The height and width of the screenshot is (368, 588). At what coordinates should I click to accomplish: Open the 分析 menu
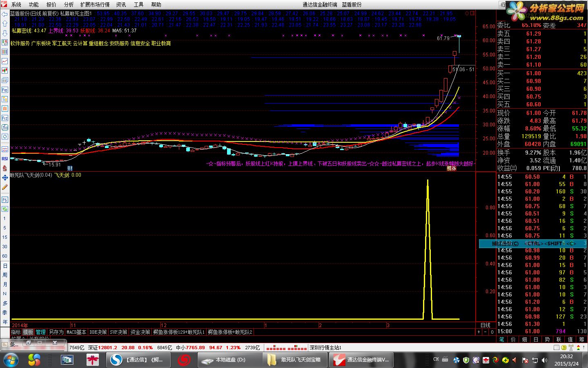point(69,4)
